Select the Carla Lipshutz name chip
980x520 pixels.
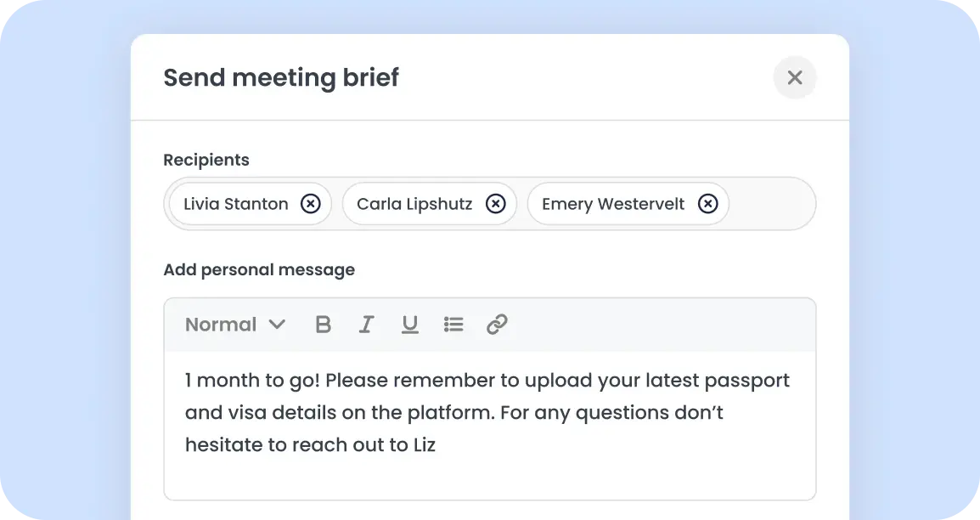coord(414,204)
